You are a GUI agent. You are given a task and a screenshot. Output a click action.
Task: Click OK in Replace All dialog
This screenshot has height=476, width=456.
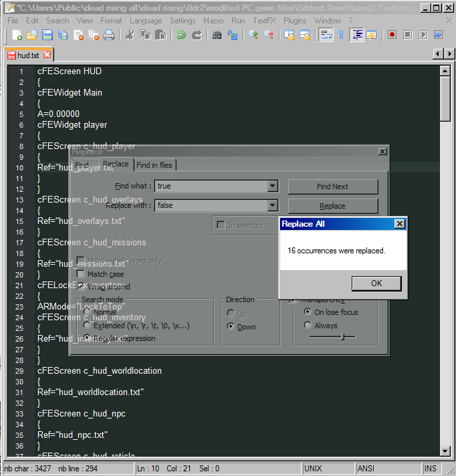[376, 283]
